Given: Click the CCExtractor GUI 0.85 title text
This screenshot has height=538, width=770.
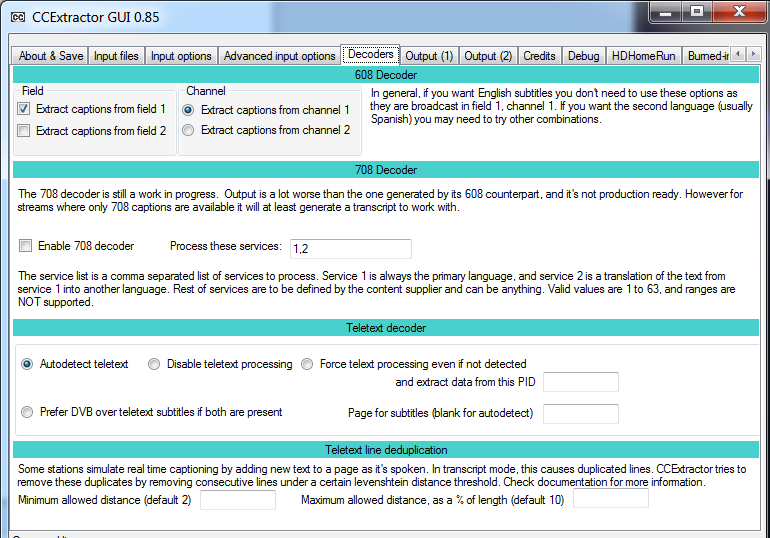Looking at the screenshot, I should point(96,17).
